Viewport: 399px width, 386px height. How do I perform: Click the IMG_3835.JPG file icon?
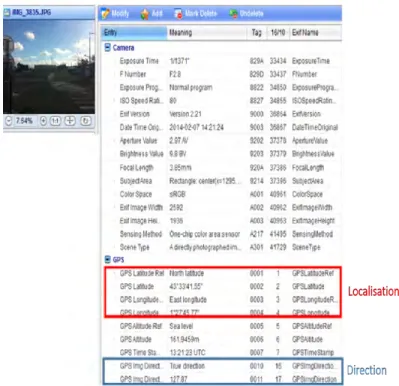click(7, 13)
